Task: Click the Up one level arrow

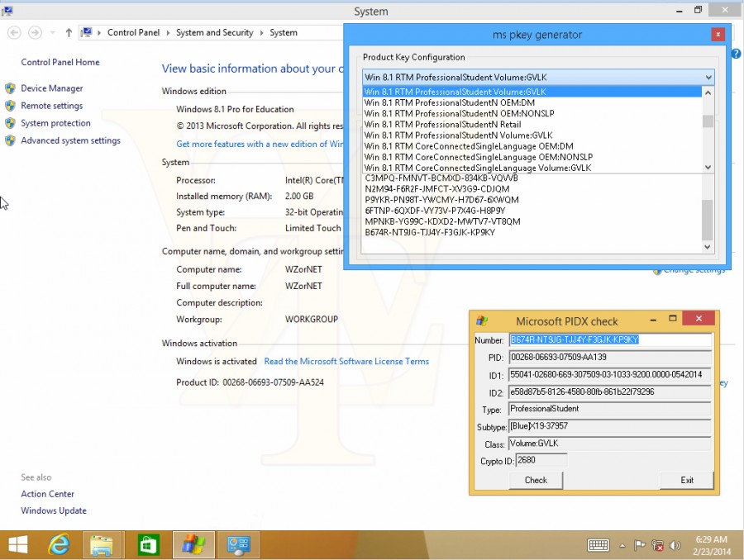Action: [69, 33]
